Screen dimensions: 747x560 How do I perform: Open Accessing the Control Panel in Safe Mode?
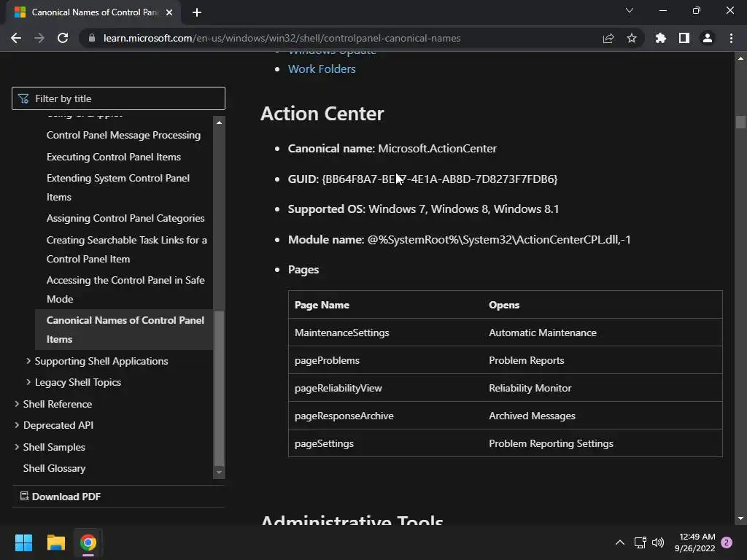[125, 289]
